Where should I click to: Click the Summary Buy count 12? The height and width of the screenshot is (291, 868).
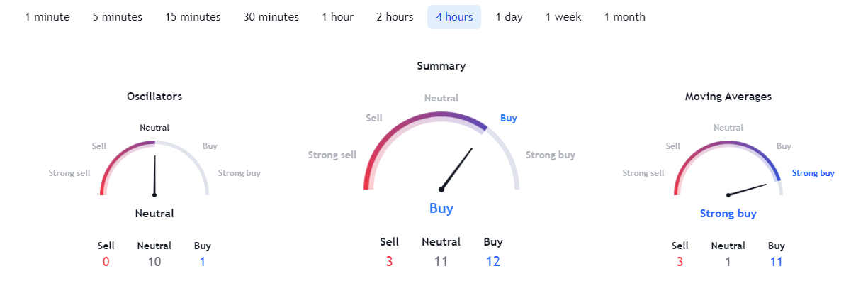tap(493, 262)
